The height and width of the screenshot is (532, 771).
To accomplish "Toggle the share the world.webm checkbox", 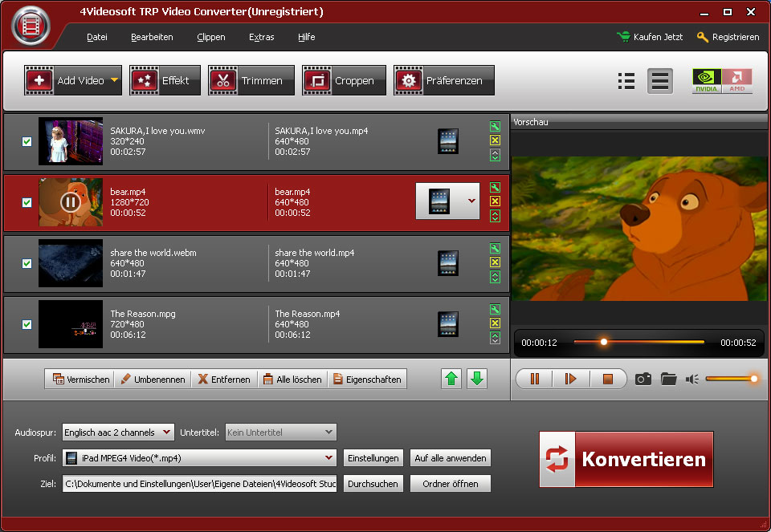I will pos(27,263).
